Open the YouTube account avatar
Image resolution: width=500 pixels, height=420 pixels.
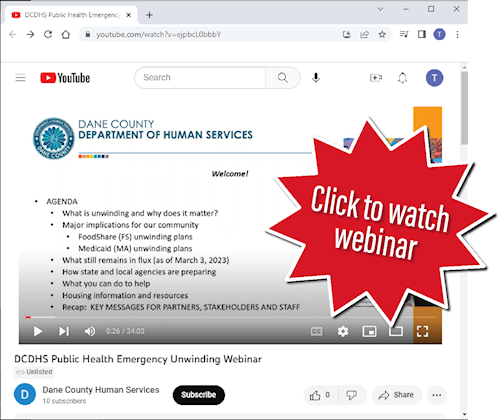coord(434,78)
